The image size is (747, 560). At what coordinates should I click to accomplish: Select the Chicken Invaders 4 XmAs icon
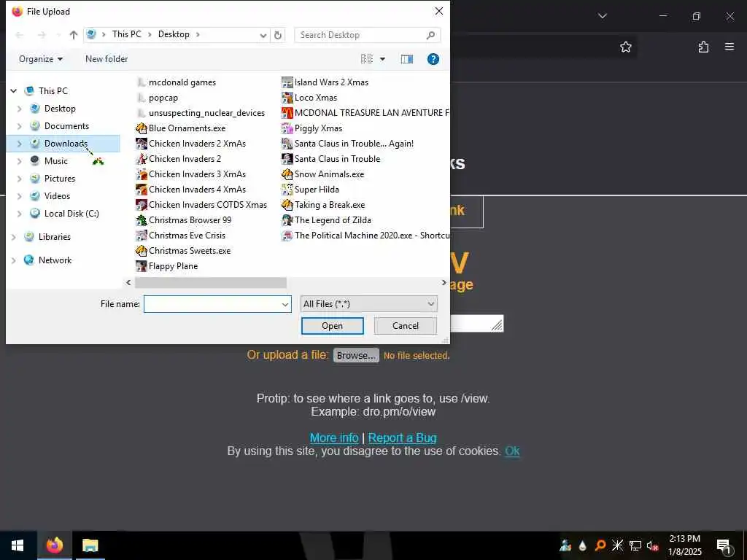141,189
